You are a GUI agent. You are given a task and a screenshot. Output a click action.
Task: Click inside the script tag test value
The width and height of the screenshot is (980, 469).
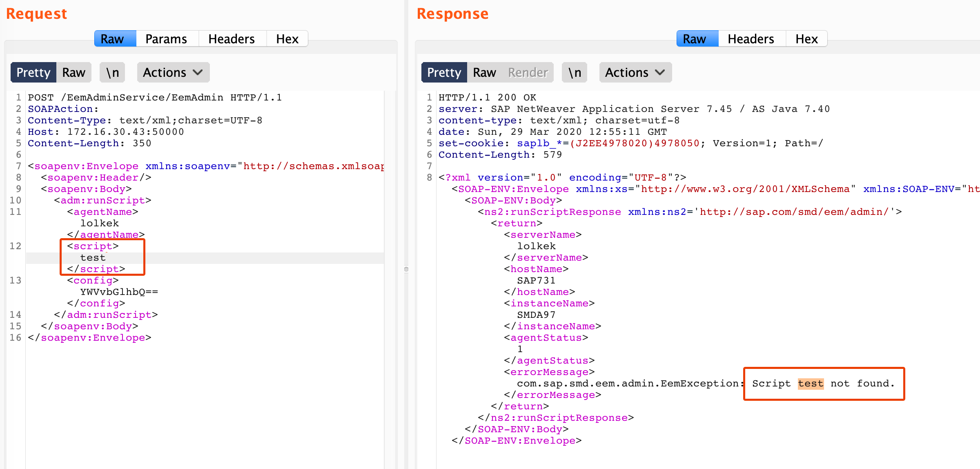(x=93, y=258)
